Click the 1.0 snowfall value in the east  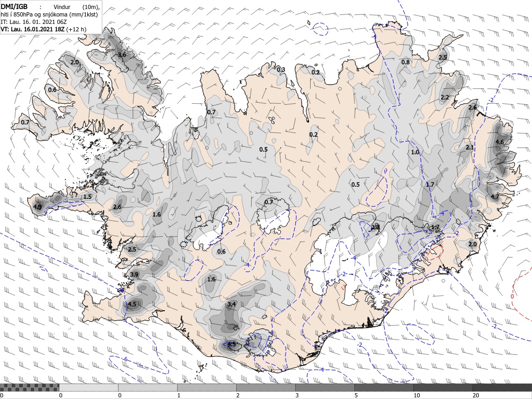click(x=415, y=152)
